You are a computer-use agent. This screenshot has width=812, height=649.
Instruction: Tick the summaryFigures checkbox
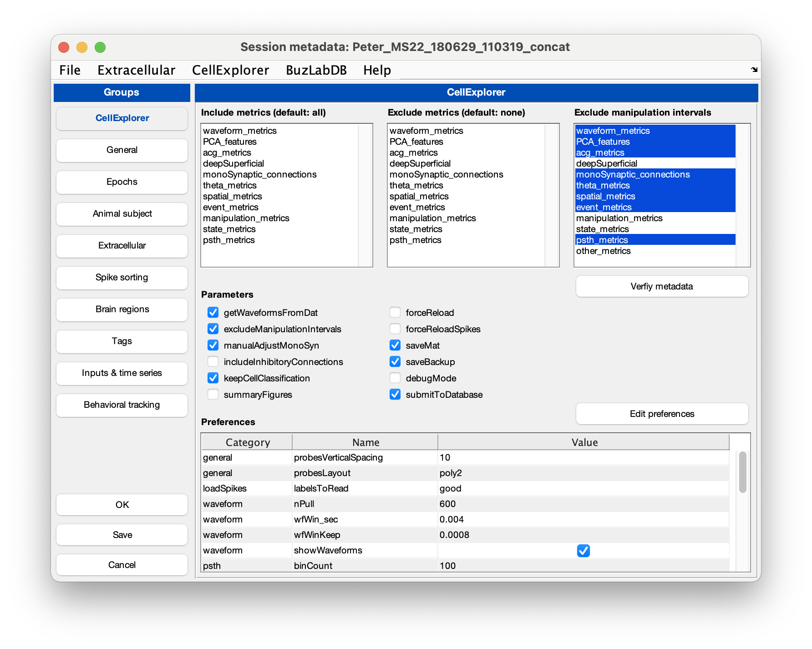point(213,395)
